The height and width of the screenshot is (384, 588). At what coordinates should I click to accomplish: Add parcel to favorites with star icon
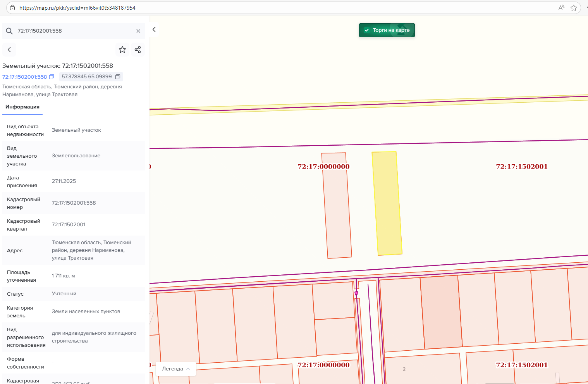(x=122, y=50)
